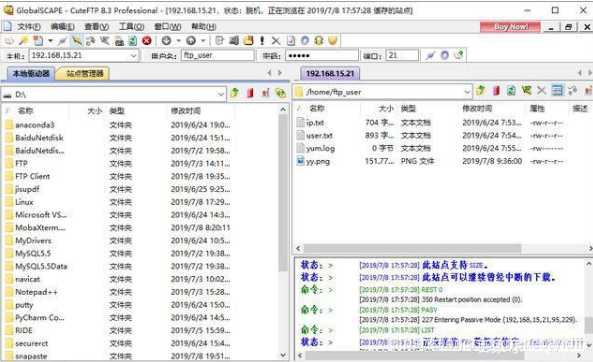The height and width of the screenshot is (362, 593).
Task: Expand the local D:\ path dropdown
Action: (221, 94)
